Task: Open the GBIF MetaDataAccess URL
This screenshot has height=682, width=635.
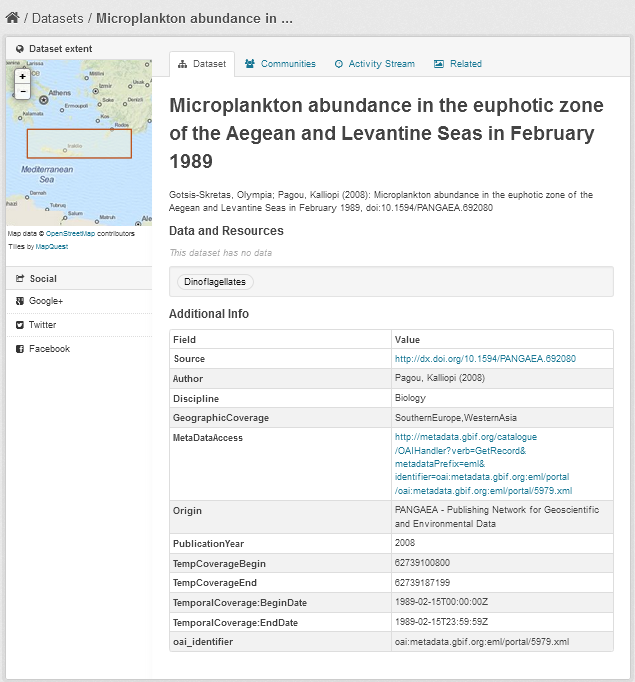Action: click(483, 464)
